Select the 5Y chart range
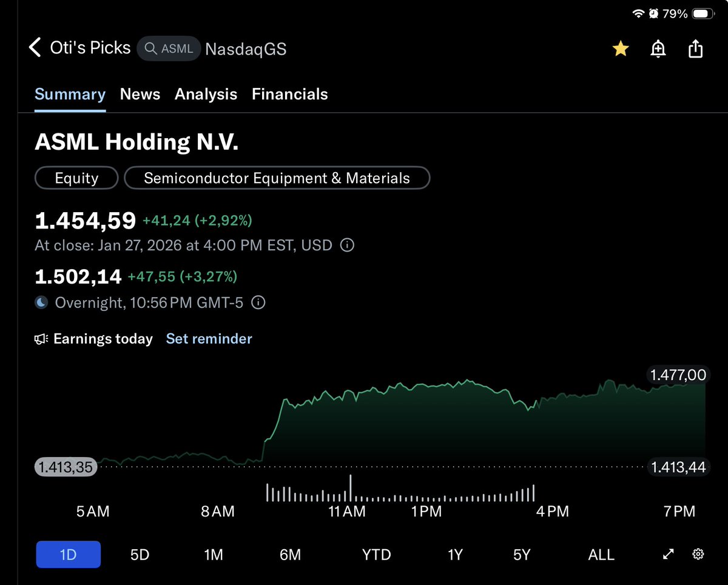This screenshot has width=728, height=585. [522, 555]
